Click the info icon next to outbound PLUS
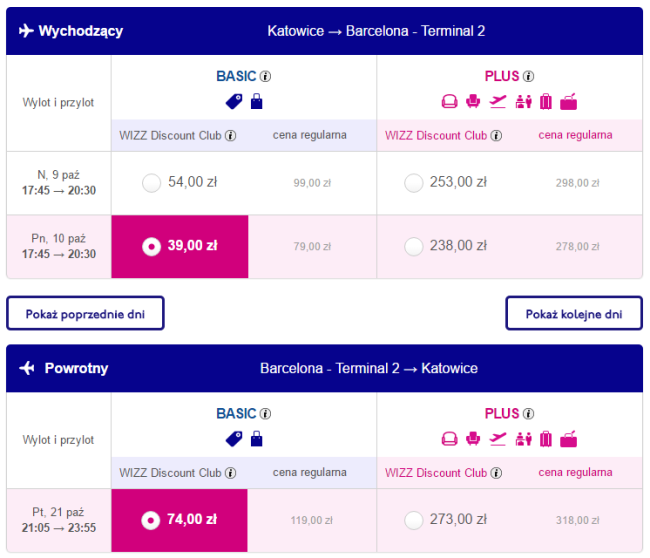The width and height of the screenshot is (650, 558). 528,76
